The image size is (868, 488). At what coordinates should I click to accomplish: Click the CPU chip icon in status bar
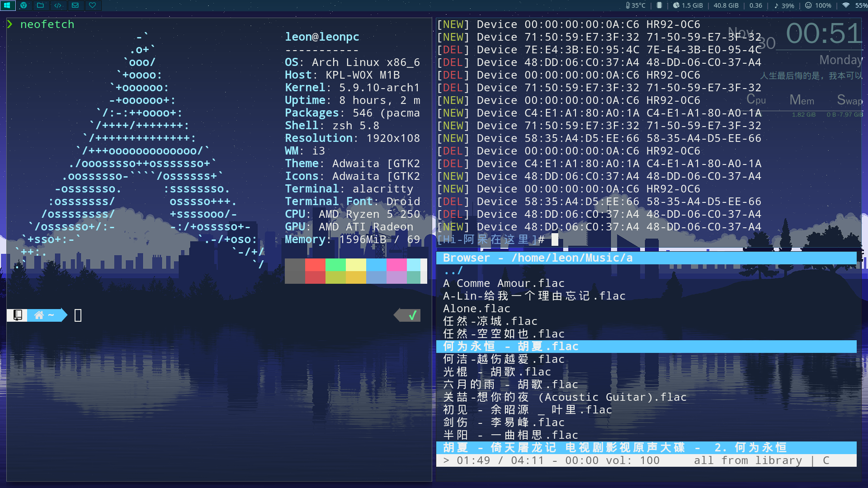[x=660, y=5]
